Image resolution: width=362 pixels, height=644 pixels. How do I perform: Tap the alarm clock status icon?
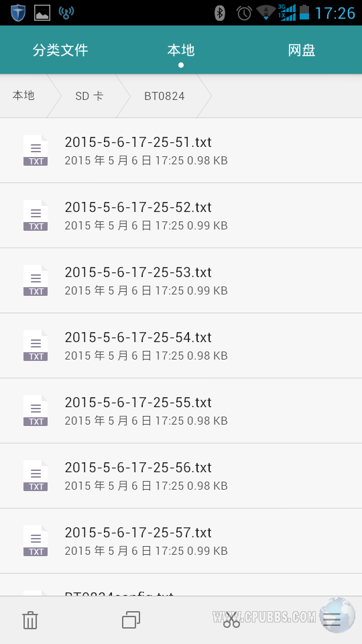click(244, 13)
